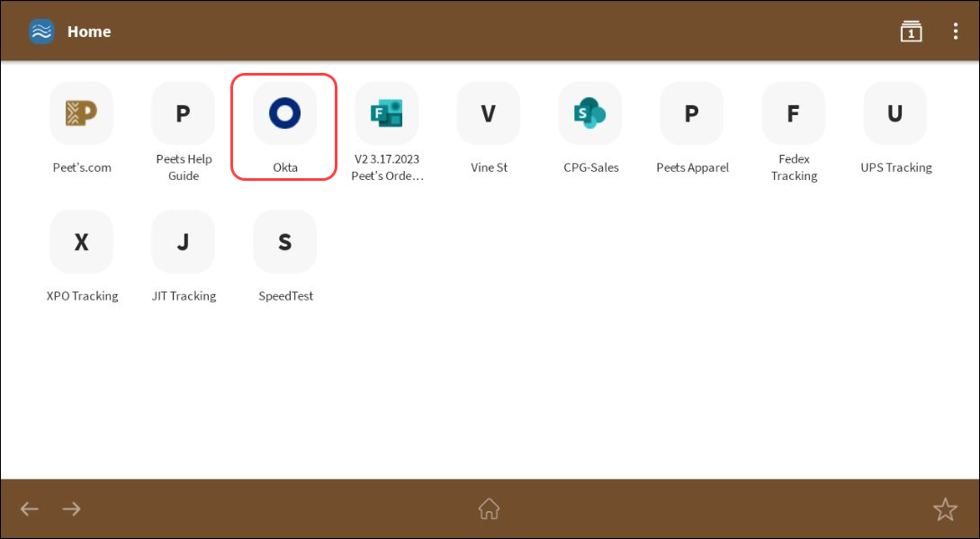Open the tab switcher showing one tab
The image size is (980, 539).
click(x=911, y=31)
